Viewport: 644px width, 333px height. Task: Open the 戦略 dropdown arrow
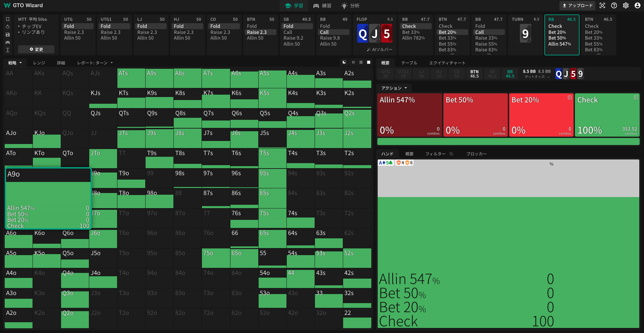[x=20, y=63]
